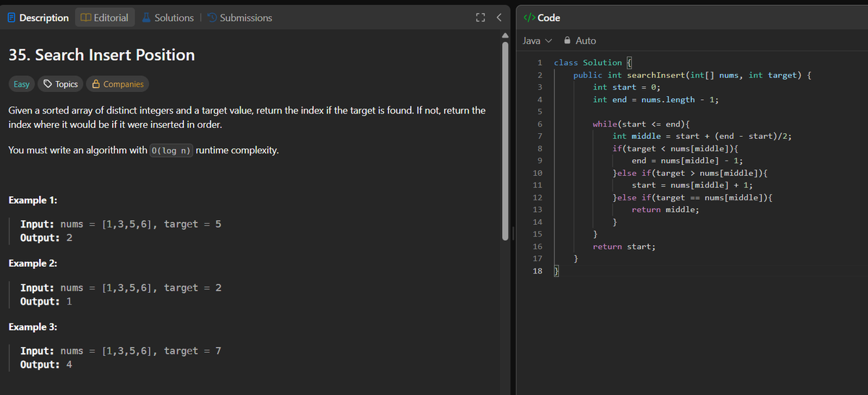Click the Example 1 input line with target = 5
Screen dimensions: 868x395
pyautogui.click(x=120, y=224)
